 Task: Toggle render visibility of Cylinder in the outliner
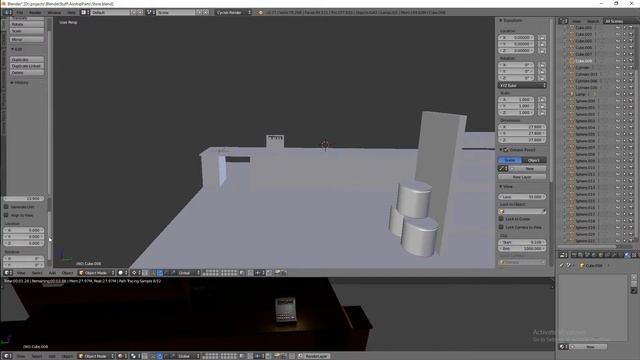pyautogui.click(x=631, y=67)
